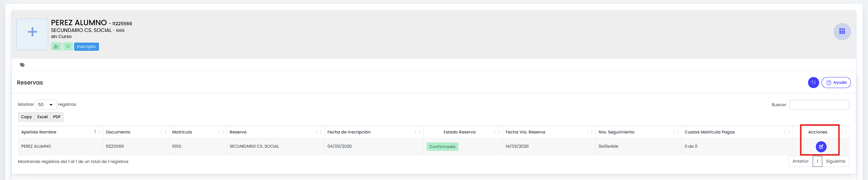The height and width of the screenshot is (180, 868).
Task: Go to Anterior page
Action: (x=801, y=161)
